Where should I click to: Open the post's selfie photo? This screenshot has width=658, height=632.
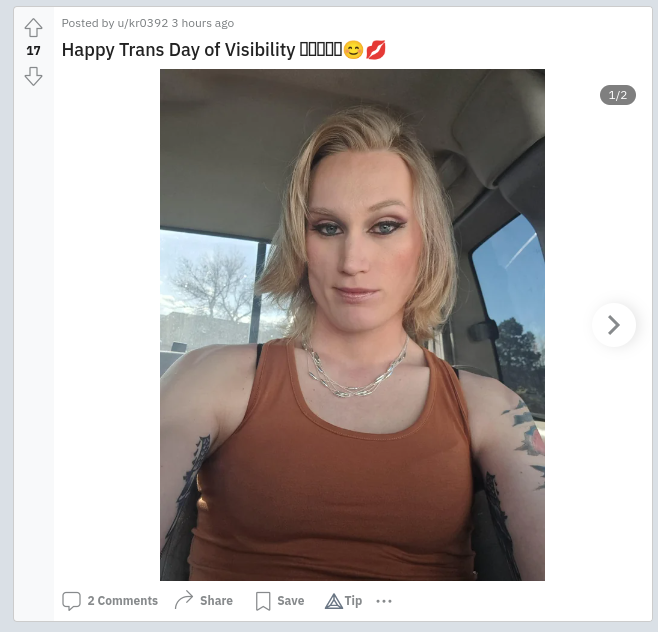pos(352,325)
